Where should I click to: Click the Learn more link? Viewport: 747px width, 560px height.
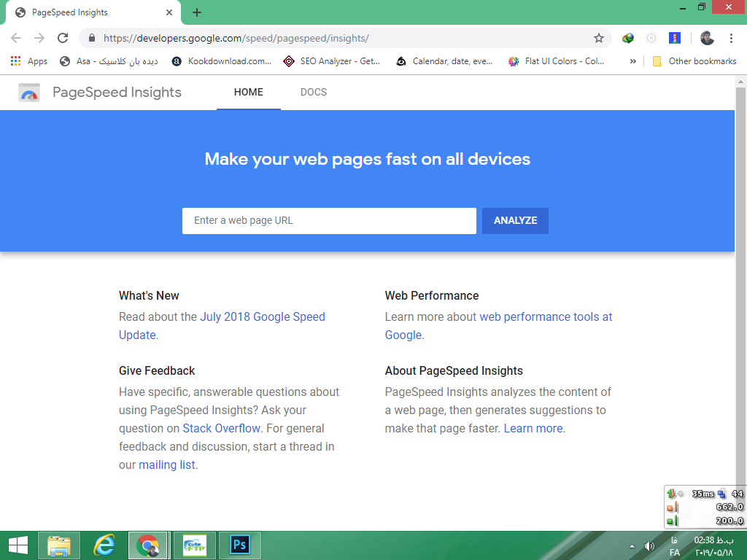533,428
